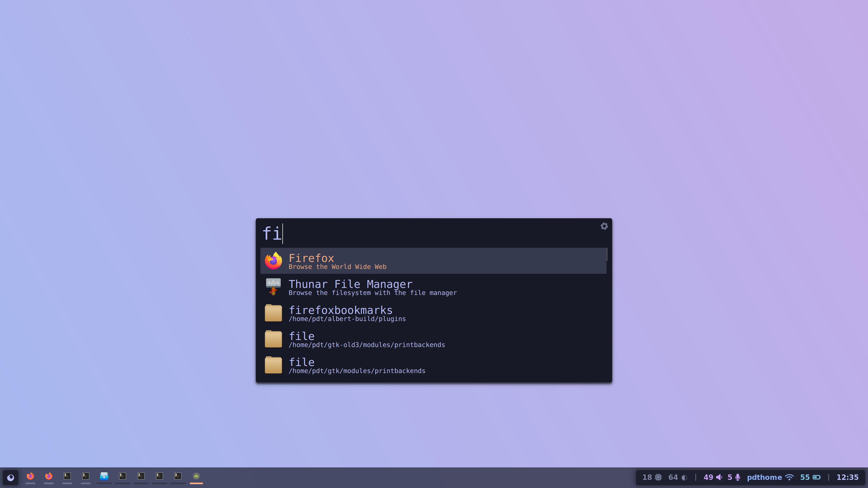Open the pdthome Wi-Fi network indicator
This screenshot has width=868, height=488.
pos(770,477)
